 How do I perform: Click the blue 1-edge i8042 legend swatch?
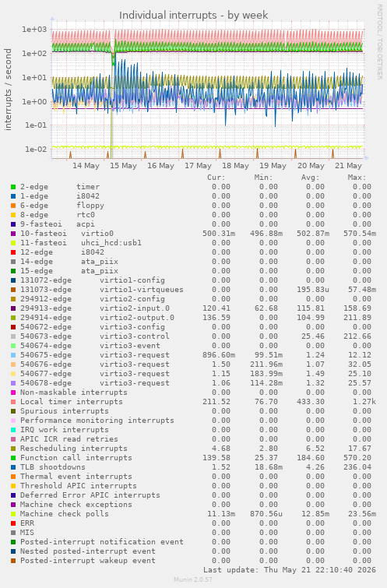pyautogui.click(x=13, y=196)
